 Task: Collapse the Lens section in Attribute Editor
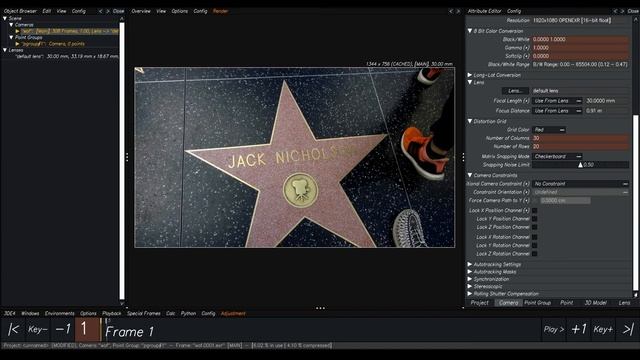click(470, 82)
